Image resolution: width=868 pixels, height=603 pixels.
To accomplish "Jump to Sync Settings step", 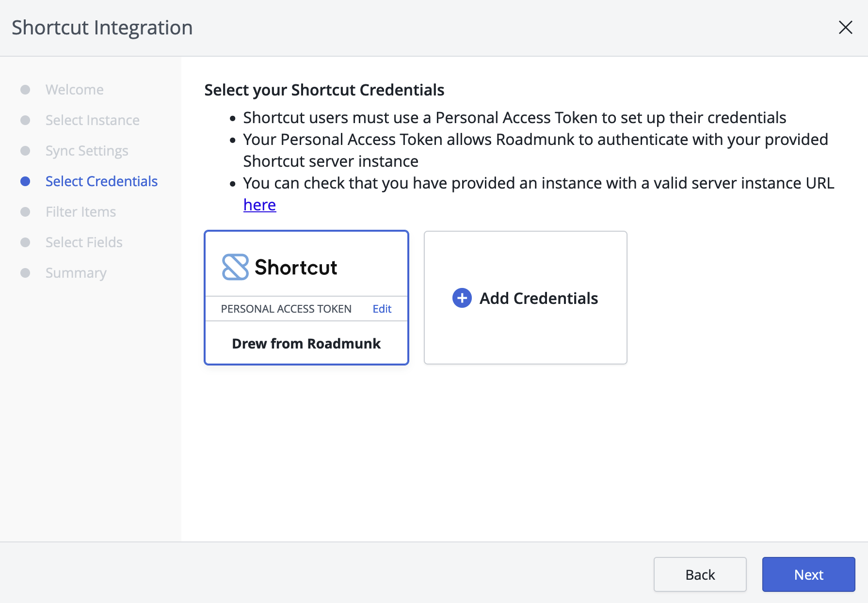I will pyautogui.click(x=87, y=151).
